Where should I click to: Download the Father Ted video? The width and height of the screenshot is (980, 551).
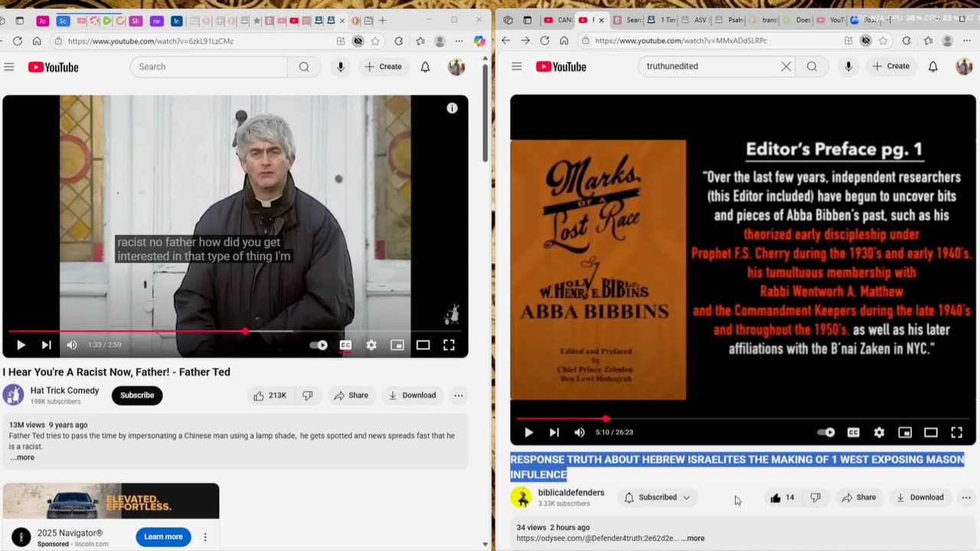pos(412,396)
